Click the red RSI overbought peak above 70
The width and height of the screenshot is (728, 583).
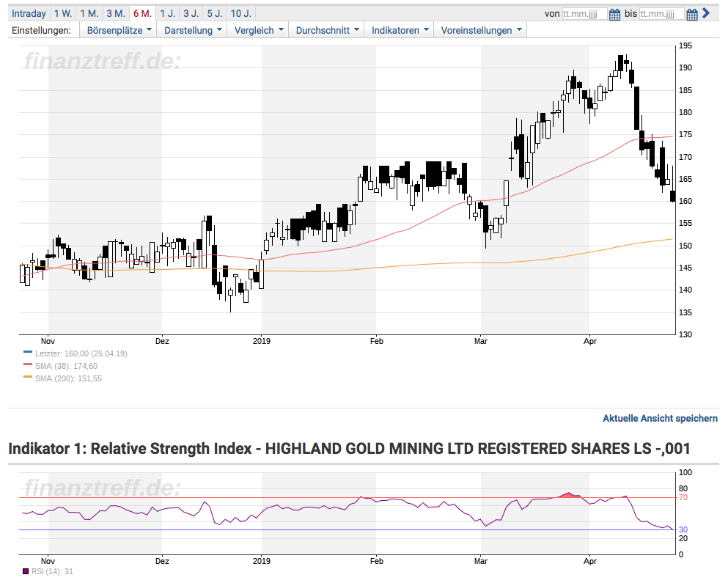click(x=570, y=495)
